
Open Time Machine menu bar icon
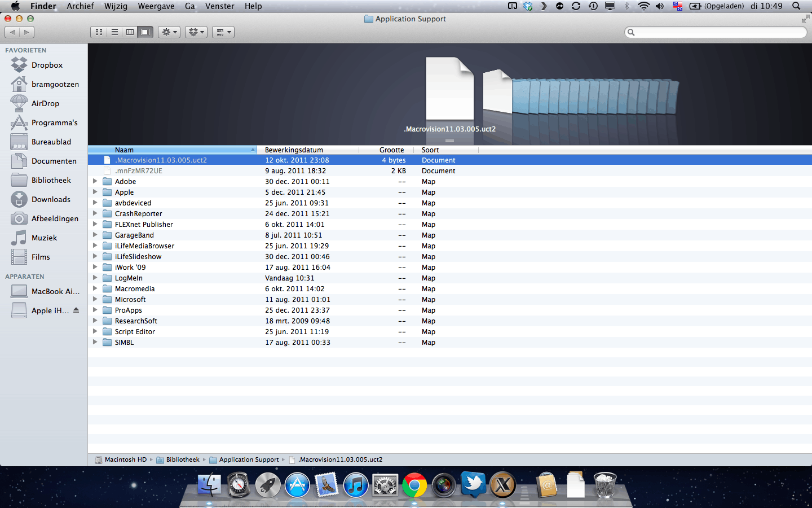coord(593,6)
